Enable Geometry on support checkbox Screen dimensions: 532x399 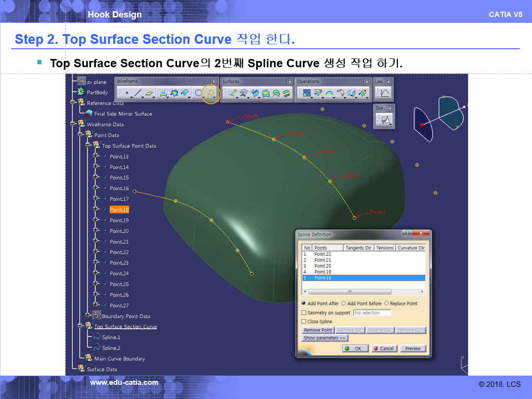click(x=304, y=313)
